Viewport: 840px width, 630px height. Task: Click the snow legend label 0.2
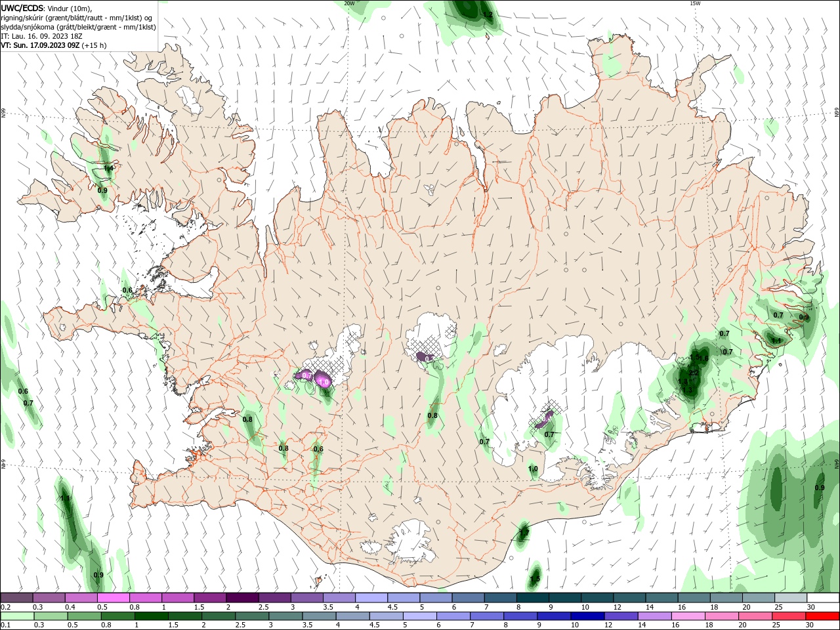[x=5, y=607]
